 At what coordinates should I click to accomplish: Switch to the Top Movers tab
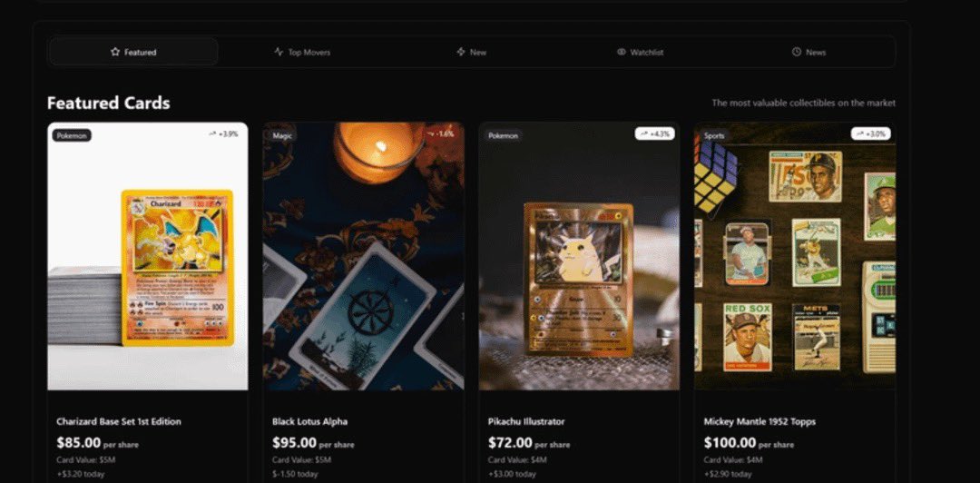pos(302,52)
